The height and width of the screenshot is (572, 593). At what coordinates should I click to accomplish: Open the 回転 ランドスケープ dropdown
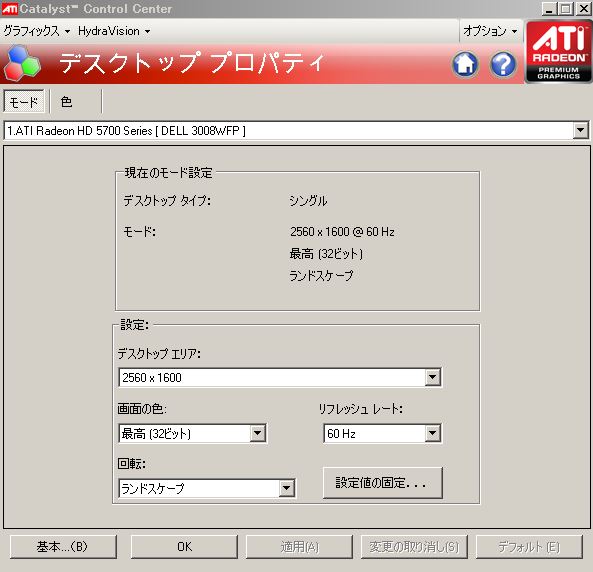click(287, 488)
